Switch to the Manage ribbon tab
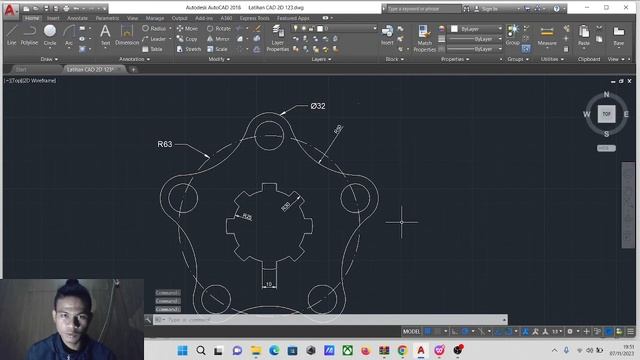Viewport: 640px width, 360px height. [155, 18]
